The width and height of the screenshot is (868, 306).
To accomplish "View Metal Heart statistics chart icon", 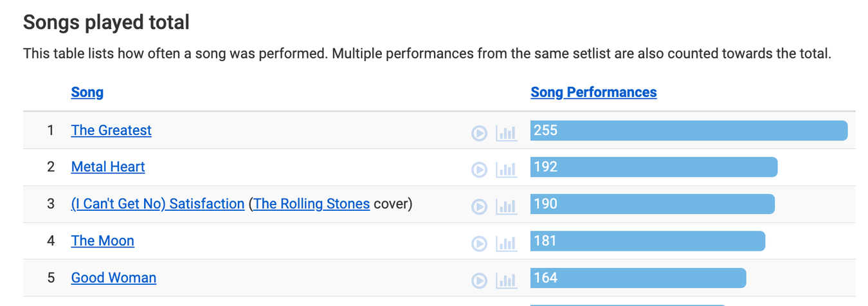I will coord(507,170).
